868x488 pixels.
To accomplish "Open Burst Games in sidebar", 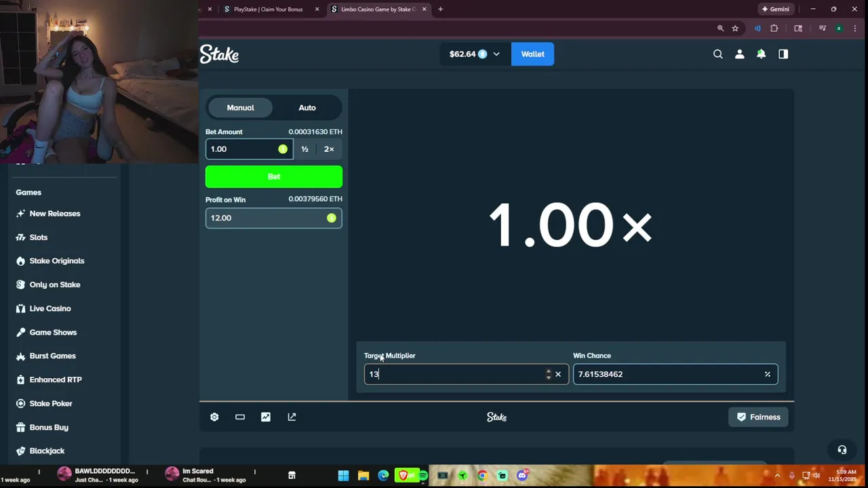I will [52, 356].
